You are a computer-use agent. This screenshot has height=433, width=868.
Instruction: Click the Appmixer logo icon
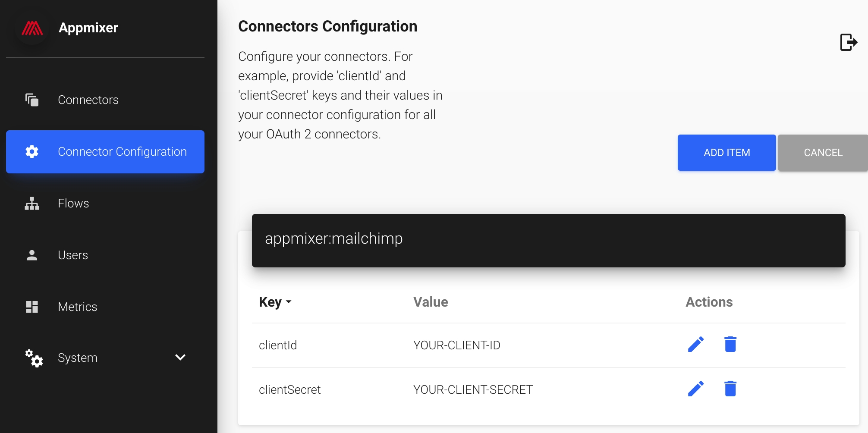pyautogui.click(x=32, y=28)
